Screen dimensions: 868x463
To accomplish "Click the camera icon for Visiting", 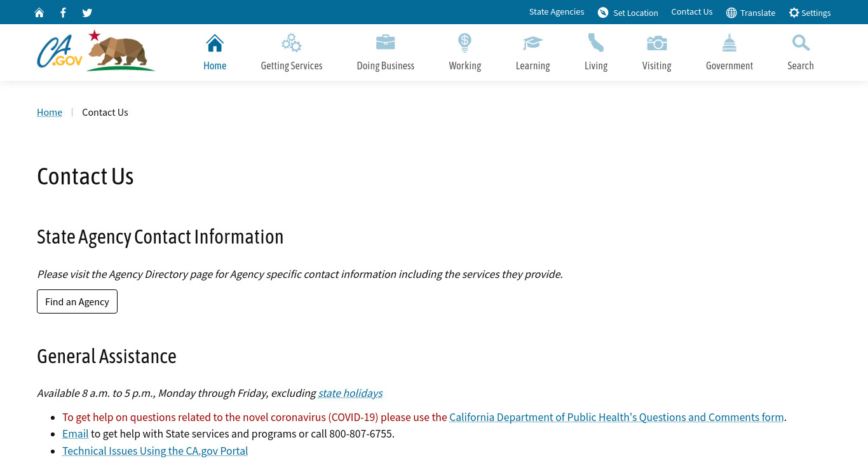I will [657, 43].
